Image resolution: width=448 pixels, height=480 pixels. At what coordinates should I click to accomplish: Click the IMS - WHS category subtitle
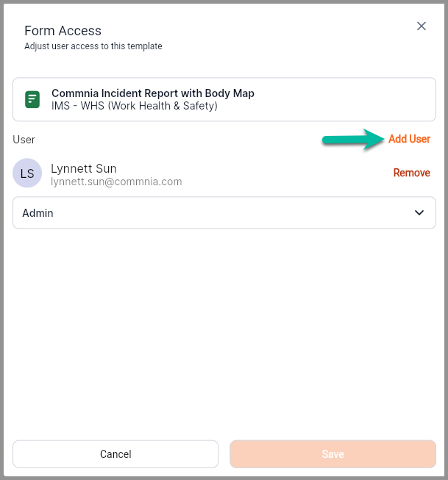tap(135, 106)
